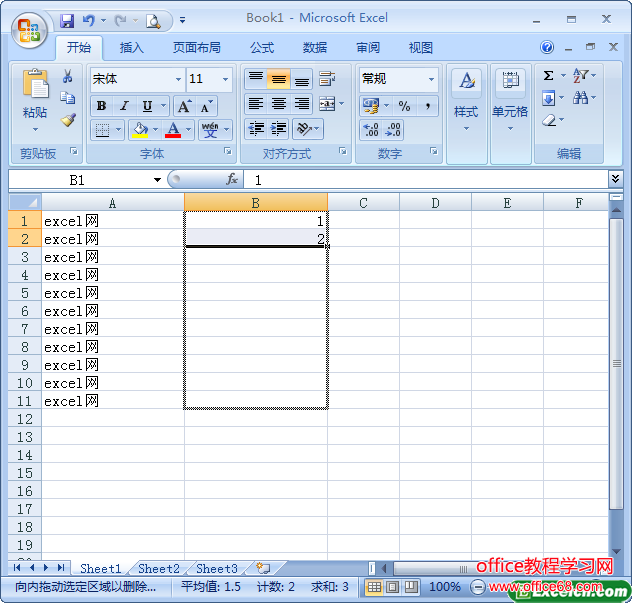Increase decimal places
Image resolution: width=632 pixels, height=603 pixels.
point(371,130)
